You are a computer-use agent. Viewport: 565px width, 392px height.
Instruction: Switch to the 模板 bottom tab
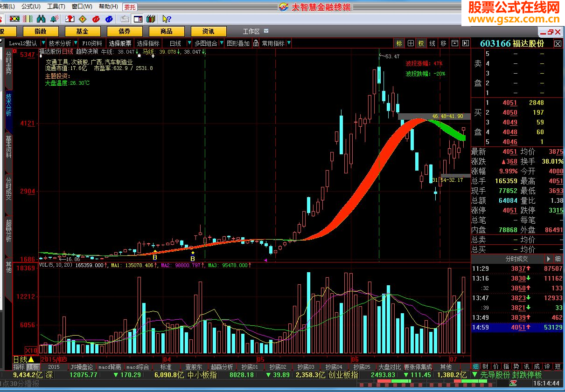[x=33, y=367]
